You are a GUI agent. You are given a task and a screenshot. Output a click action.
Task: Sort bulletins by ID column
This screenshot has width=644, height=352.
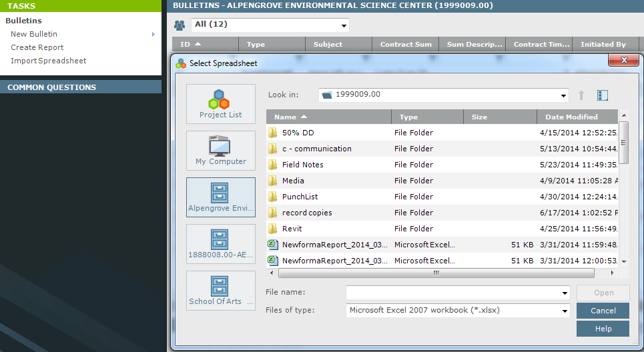tap(206, 44)
